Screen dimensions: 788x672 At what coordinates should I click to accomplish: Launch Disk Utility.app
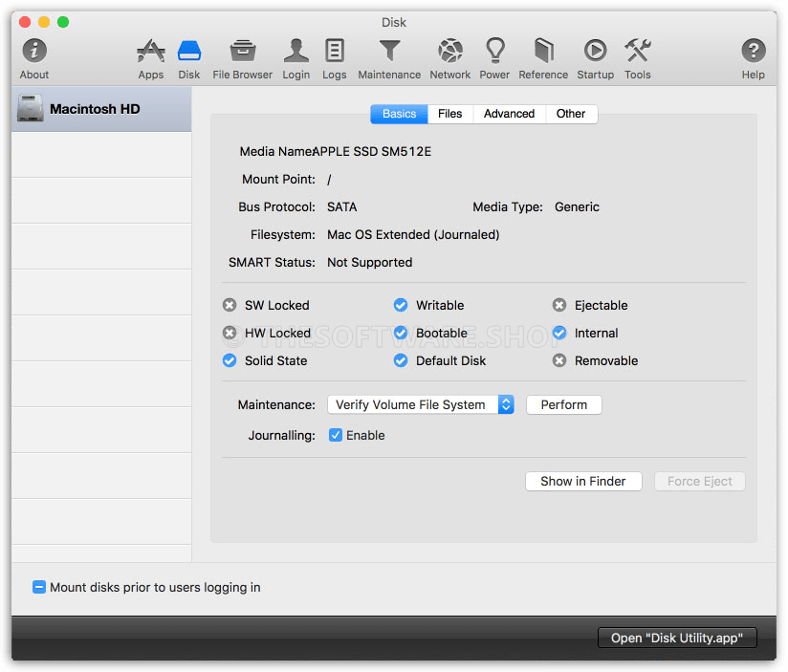[x=677, y=638]
